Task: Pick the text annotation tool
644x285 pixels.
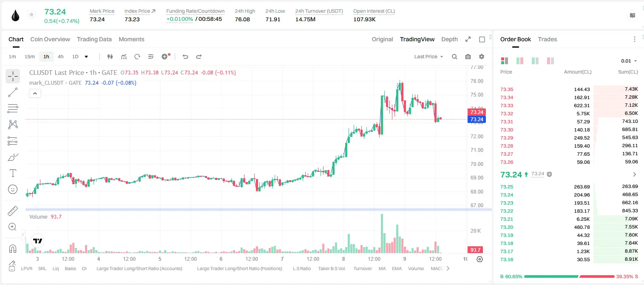Action: (x=13, y=173)
